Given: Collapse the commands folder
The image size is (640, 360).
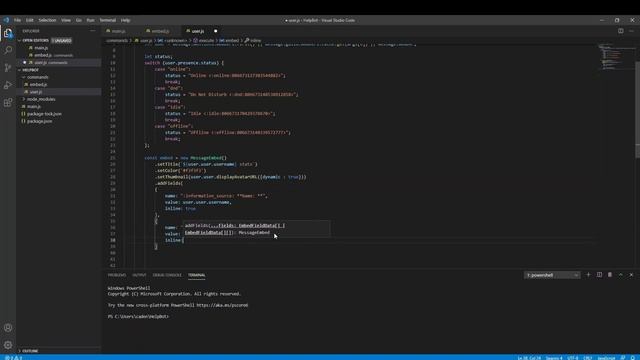Looking at the screenshot, I should [24, 77].
